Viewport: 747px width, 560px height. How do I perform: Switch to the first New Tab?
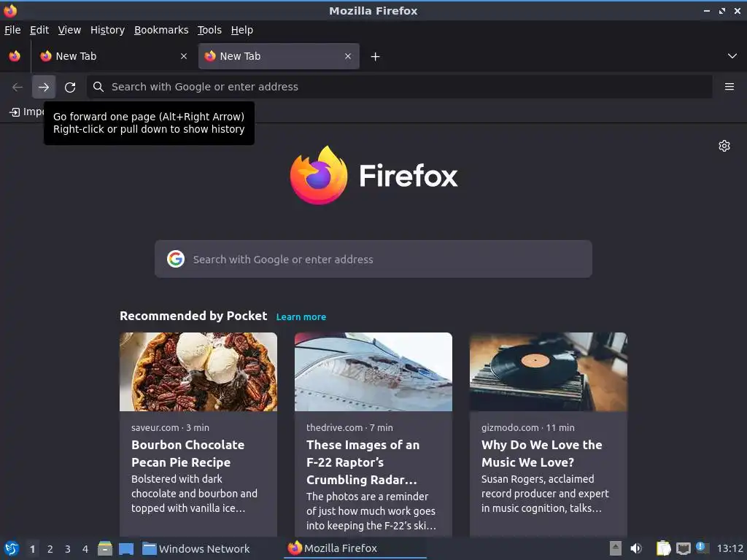click(115, 56)
